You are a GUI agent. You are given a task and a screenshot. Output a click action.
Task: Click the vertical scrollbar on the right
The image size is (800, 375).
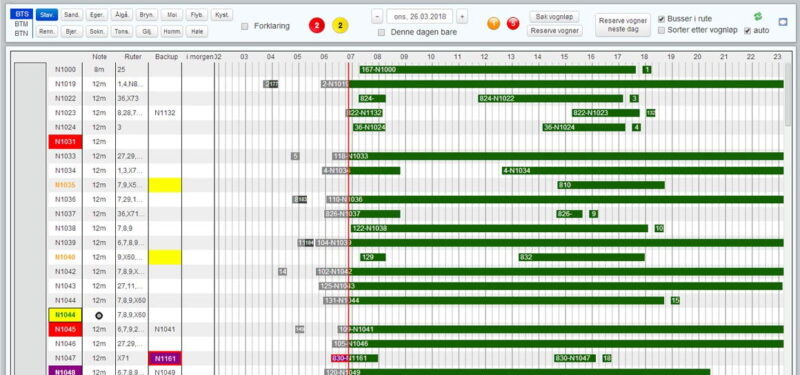(x=788, y=94)
